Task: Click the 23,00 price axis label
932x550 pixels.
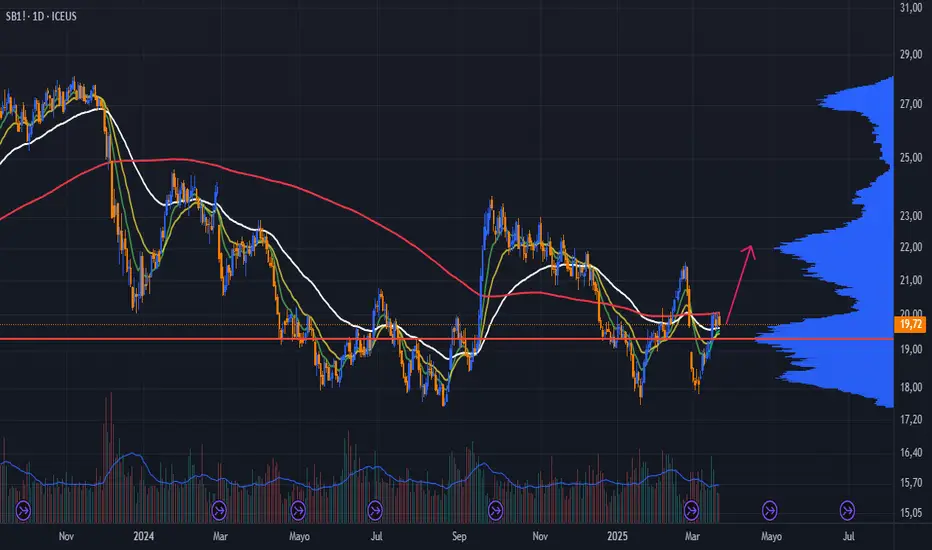Action: click(x=911, y=216)
